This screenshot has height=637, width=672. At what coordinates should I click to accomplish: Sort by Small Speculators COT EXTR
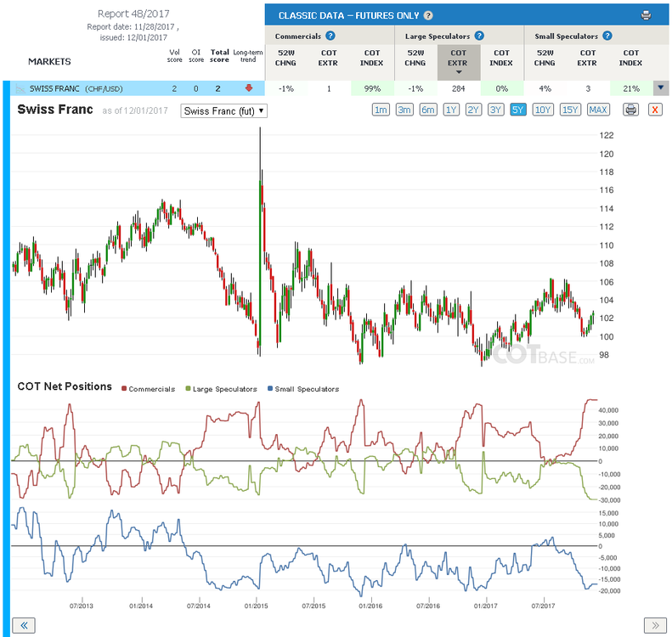587,58
